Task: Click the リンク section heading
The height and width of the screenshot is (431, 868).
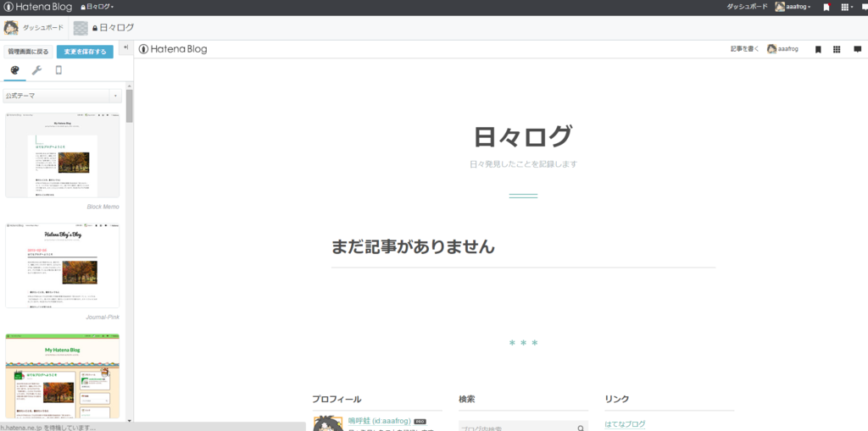Action: [617, 399]
